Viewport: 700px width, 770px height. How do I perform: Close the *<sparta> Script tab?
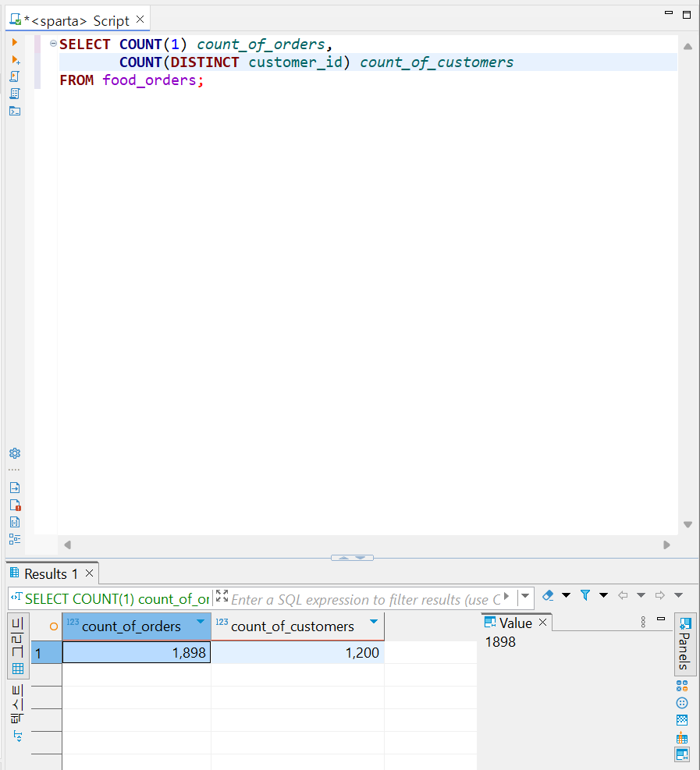pos(140,20)
